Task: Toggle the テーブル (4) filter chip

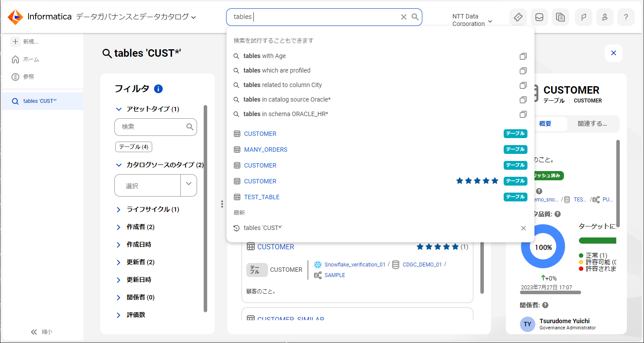Action: coord(133,146)
